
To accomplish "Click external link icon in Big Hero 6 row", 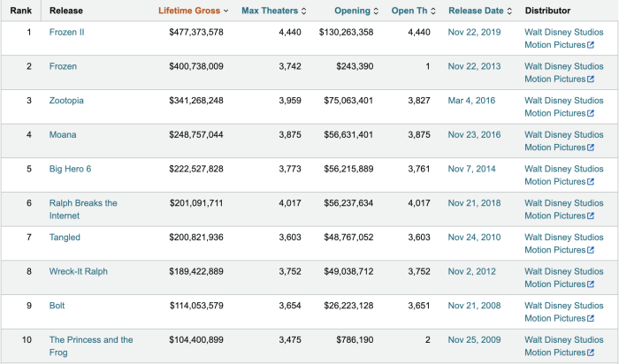I will [x=591, y=182].
